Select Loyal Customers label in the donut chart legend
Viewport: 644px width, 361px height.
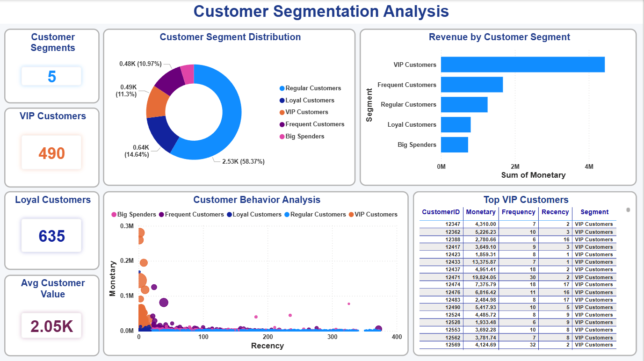310,100
